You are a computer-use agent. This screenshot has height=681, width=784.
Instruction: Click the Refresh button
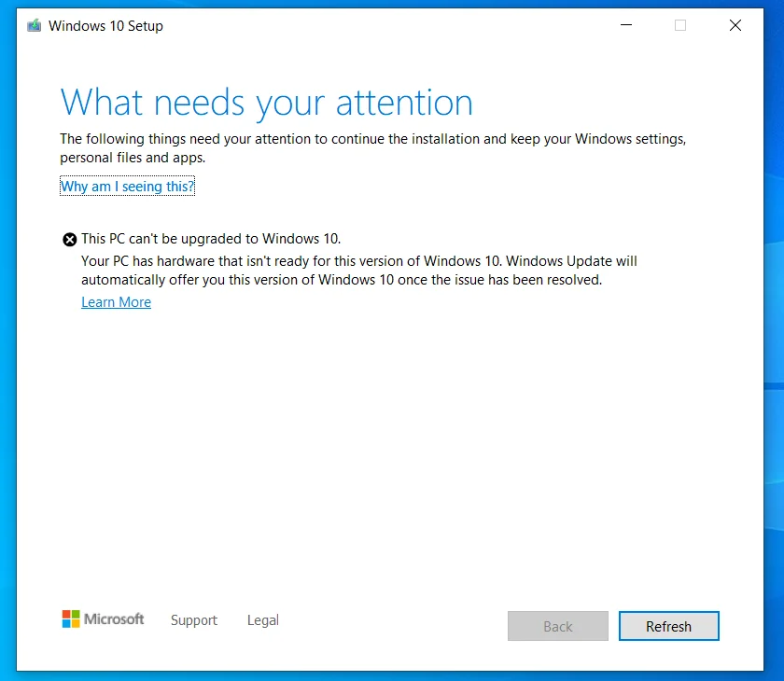tap(669, 626)
